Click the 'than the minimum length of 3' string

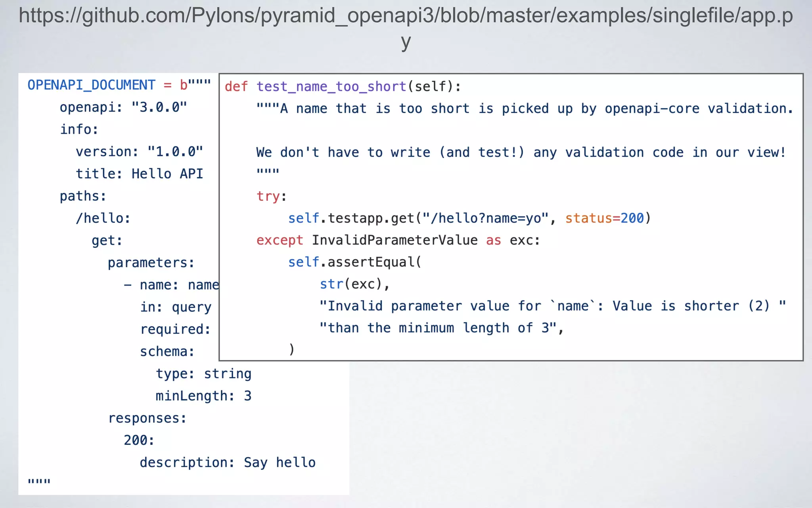tap(442, 328)
